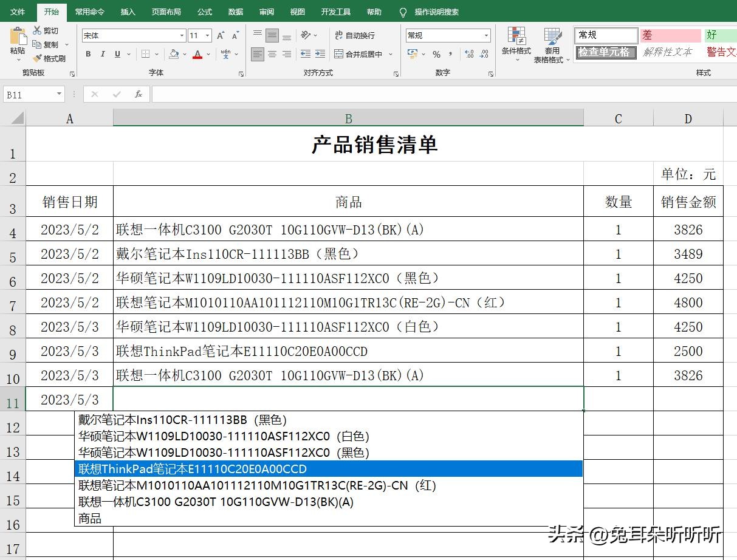Image resolution: width=737 pixels, height=560 pixels.
Task: Toggle Italic formatting
Action: pos(103,54)
